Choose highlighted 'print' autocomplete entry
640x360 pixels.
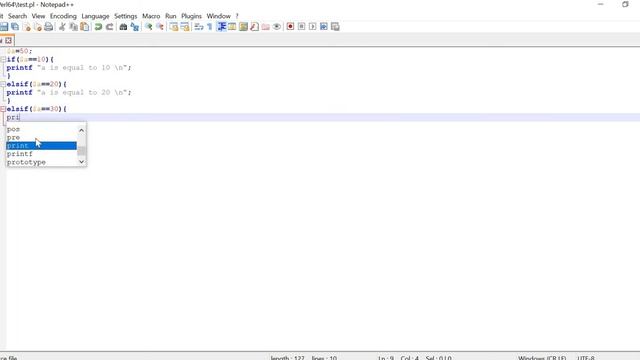(x=41, y=146)
